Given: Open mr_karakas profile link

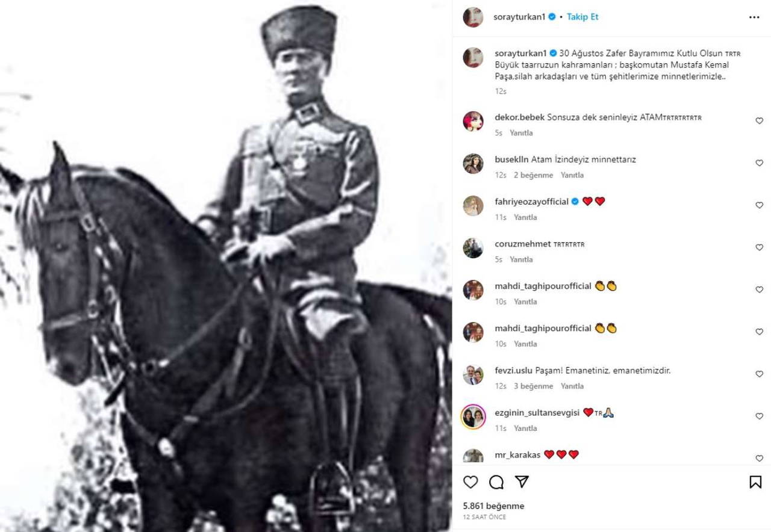Looking at the screenshot, I should point(513,454).
